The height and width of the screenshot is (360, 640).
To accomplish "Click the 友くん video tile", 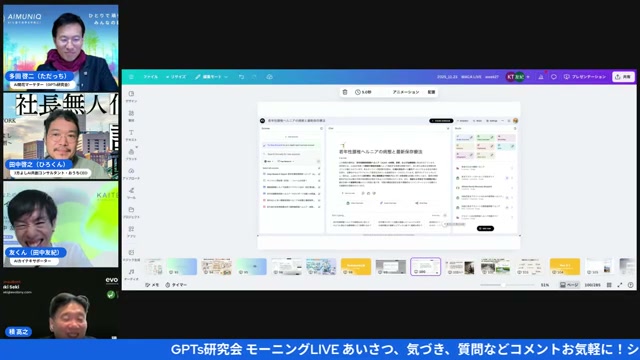I will [61, 224].
